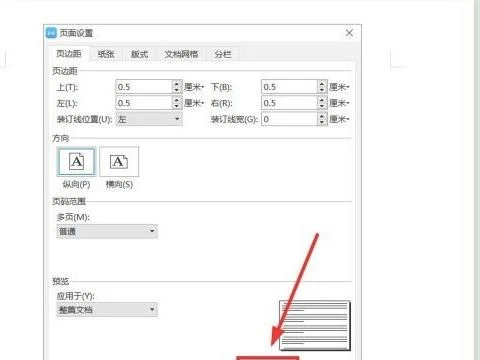Click the 预览 section label
This screenshot has width=480, height=360.
[x=61, y=281]
